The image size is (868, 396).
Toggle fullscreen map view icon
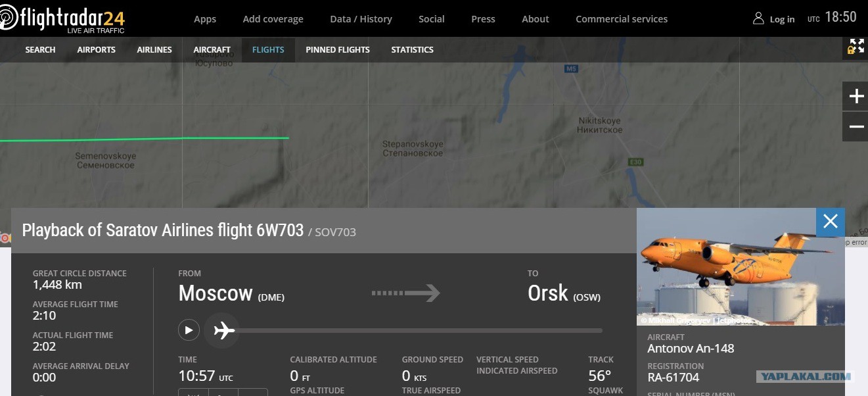point(856,47)
